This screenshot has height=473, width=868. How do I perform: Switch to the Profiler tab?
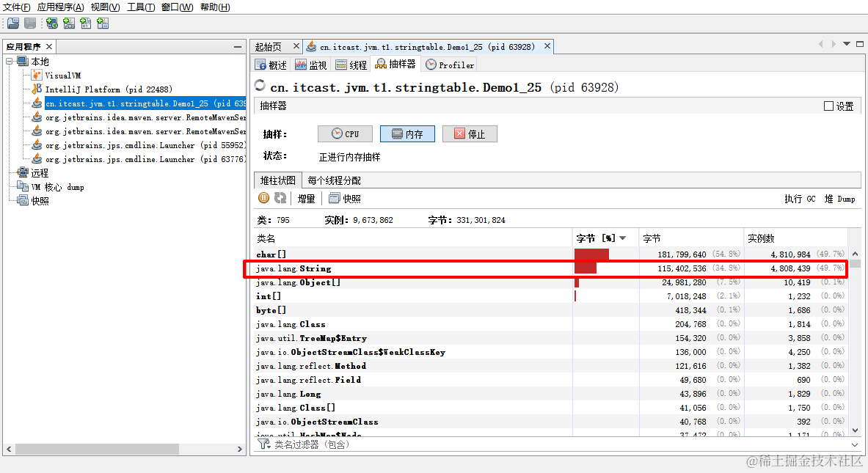(x=450, y=65)
